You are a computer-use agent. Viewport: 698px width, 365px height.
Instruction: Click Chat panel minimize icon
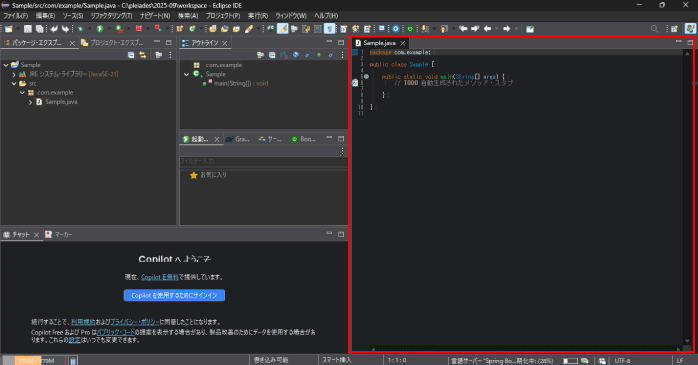pyautogui.click(x=329, y=233)
